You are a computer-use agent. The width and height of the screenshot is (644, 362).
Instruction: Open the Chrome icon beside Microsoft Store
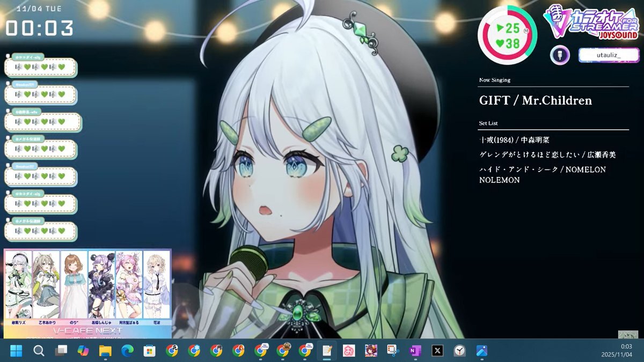click(x=172, y=351)
